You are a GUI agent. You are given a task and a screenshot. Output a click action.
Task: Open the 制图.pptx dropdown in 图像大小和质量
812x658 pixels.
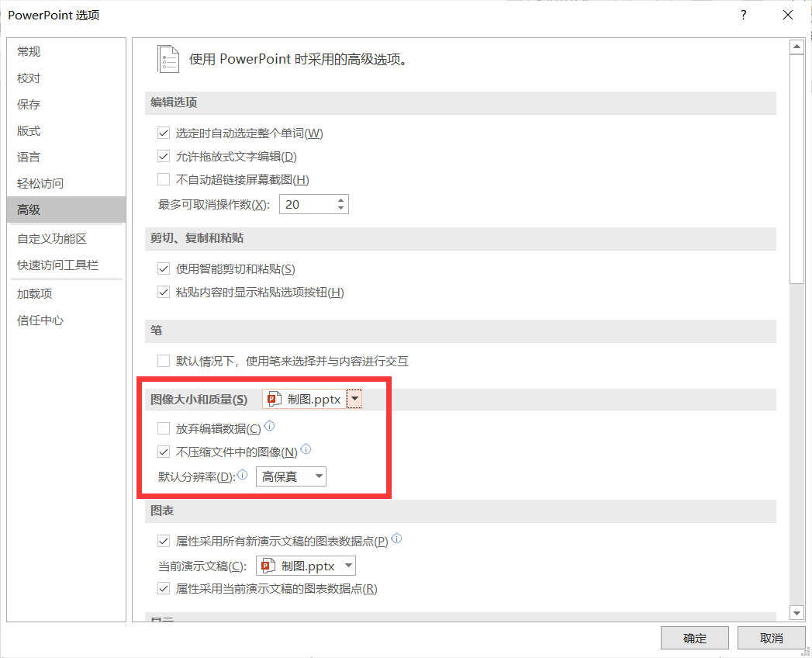(355, 398)
